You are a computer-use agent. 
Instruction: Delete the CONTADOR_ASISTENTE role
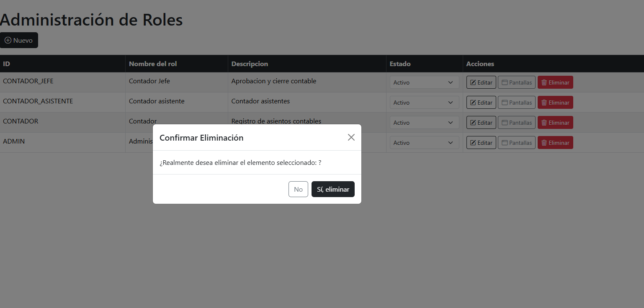555,102
